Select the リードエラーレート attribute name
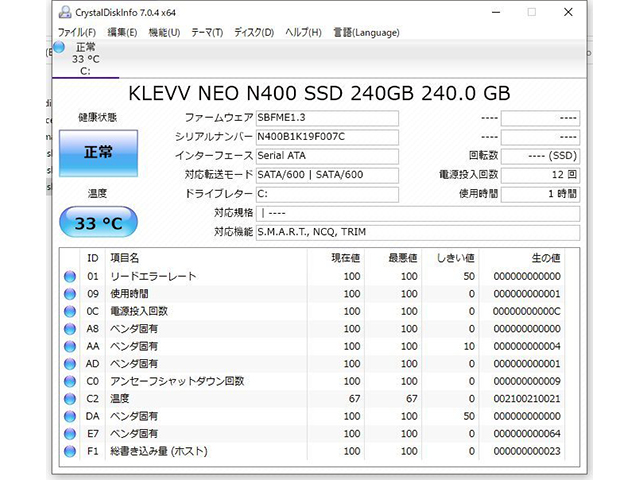640x480 pixels. (x=153, y=276)
